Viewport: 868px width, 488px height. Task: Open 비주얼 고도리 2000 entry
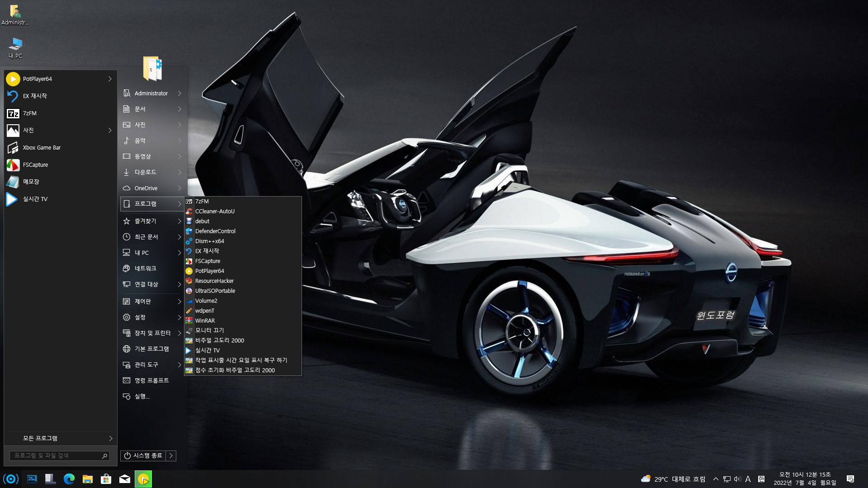[243, 341]
